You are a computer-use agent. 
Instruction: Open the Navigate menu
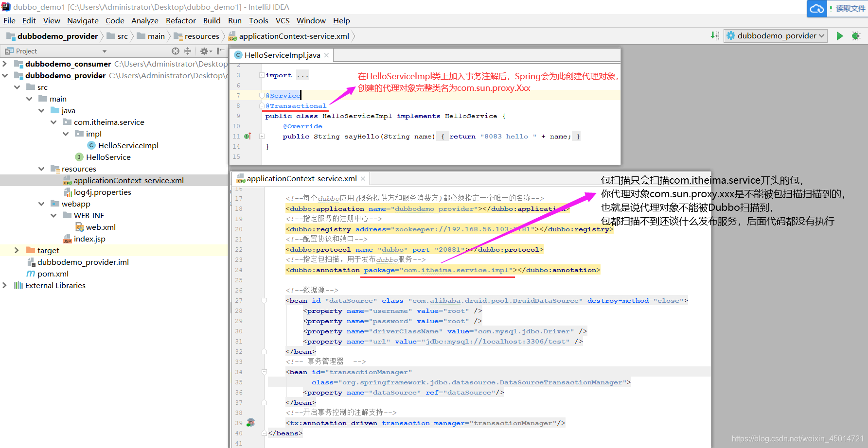click(83, 20)
